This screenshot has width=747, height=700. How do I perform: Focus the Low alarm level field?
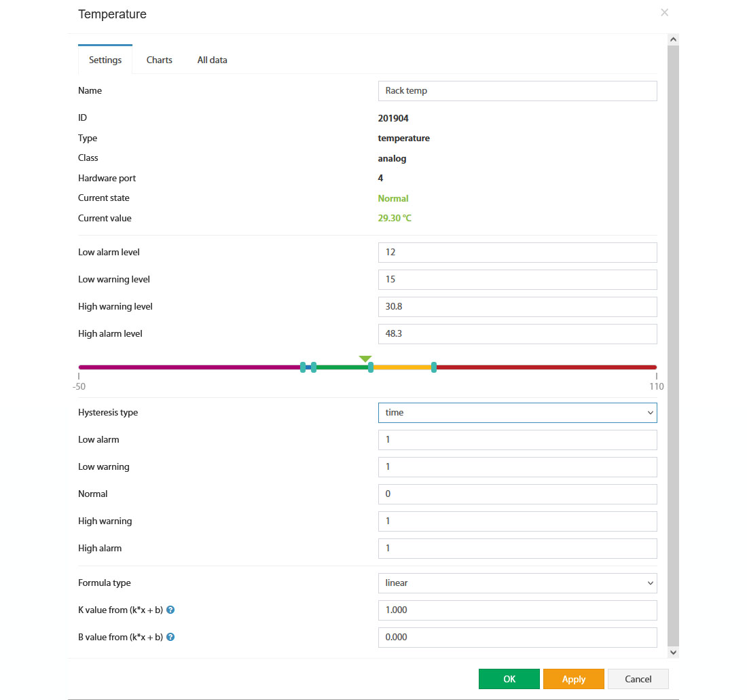(x=517, y=252)
